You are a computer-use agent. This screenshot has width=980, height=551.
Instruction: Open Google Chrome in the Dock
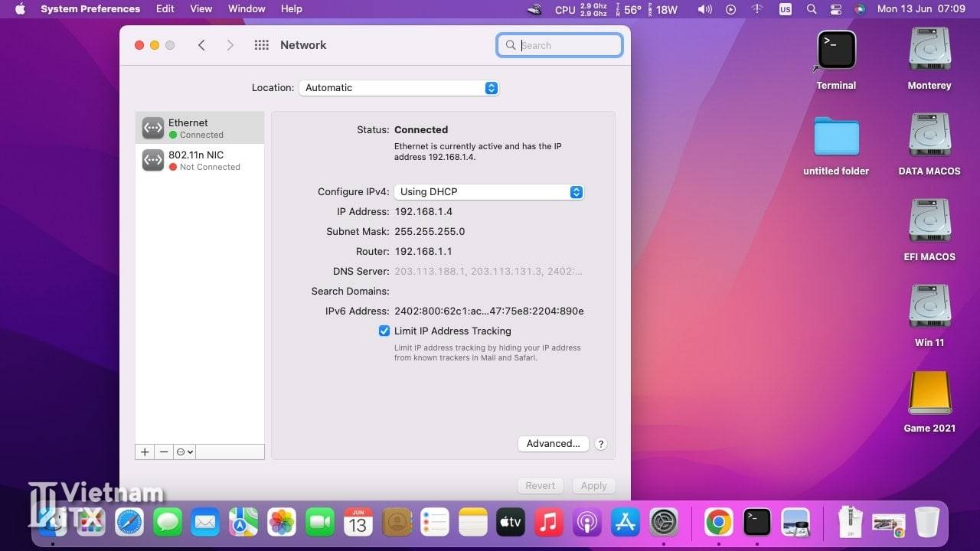click(718, 523)
